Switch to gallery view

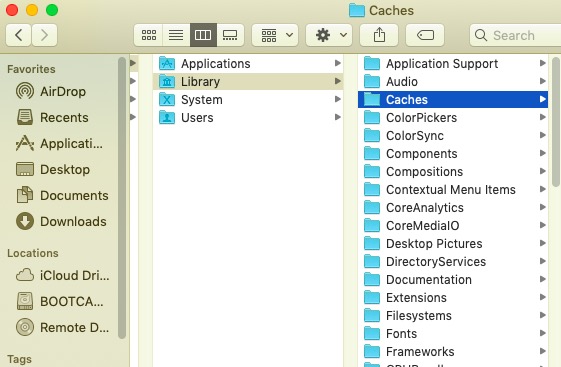click(230, 35)
